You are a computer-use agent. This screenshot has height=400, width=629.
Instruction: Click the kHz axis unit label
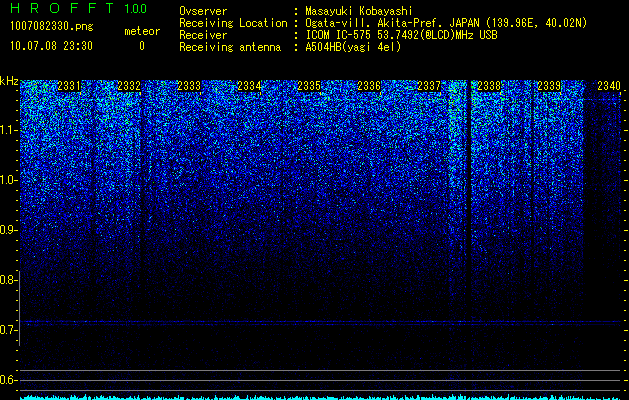(9, 81)
